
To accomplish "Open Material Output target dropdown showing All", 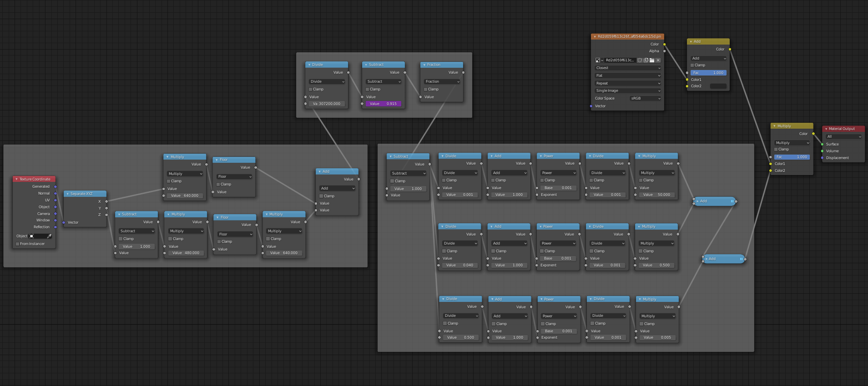I will (x=844, y=136).
